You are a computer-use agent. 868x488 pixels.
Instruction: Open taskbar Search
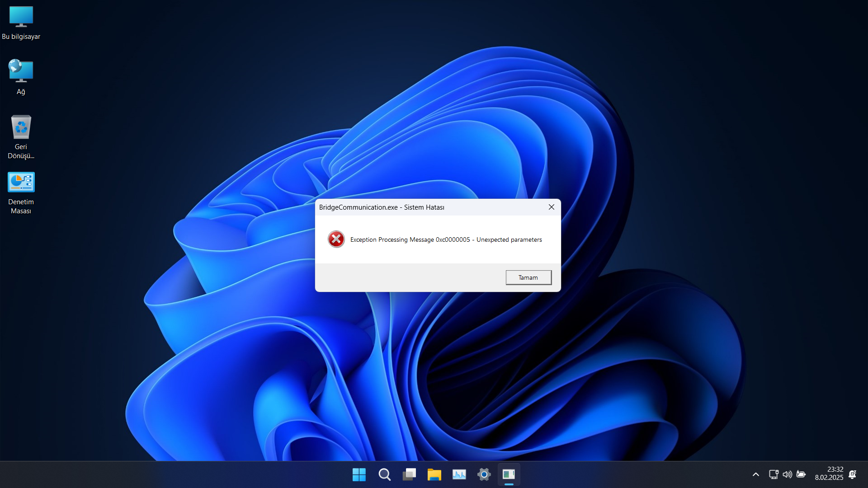tap(384, 474)
